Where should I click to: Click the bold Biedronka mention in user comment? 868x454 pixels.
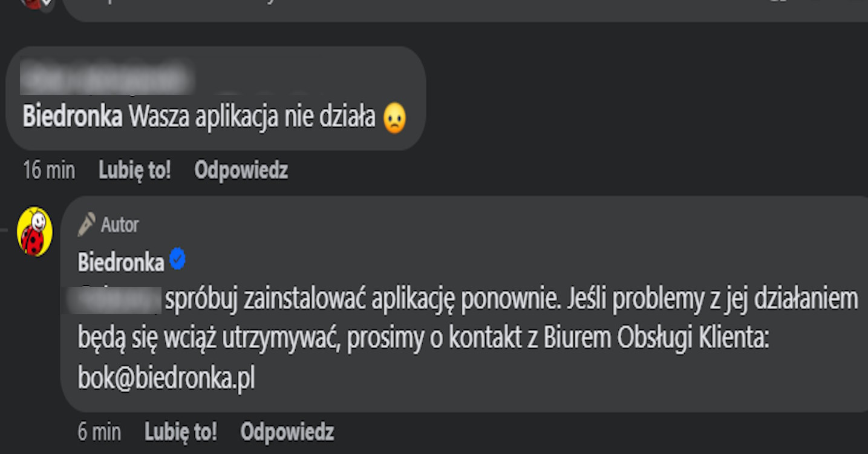73,117
